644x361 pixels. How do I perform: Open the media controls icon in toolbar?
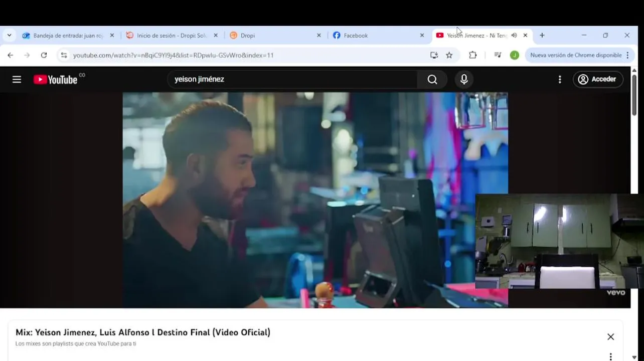click(498, 55)
